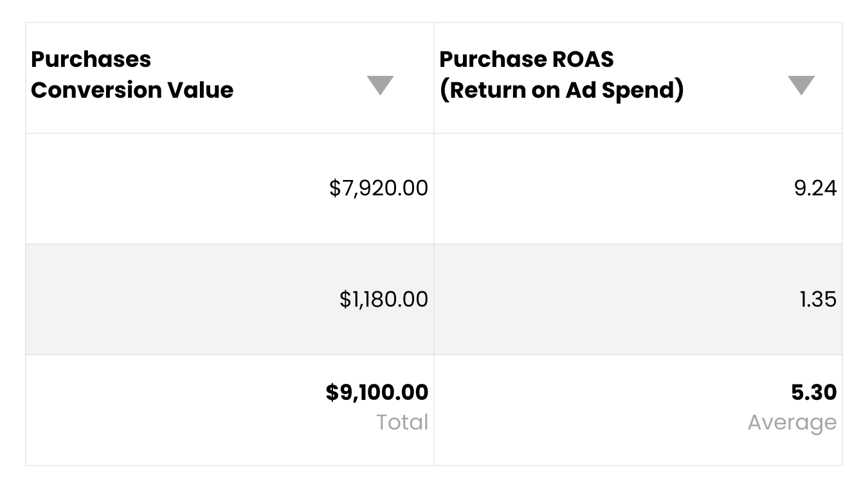The height and width of the screenshot is (479, 868).
Task: Click the 5.30 average ROAS value
Action: pyautogui.click(x=814, y=392)
